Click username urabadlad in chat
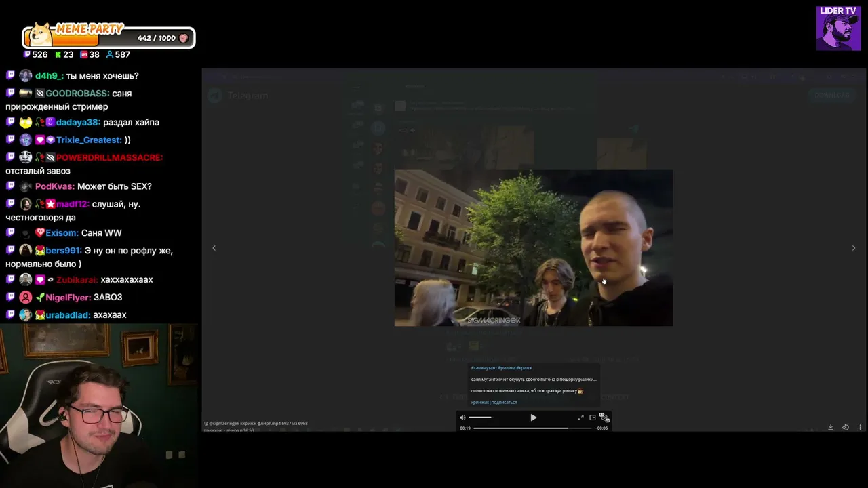 coord(67,315)
